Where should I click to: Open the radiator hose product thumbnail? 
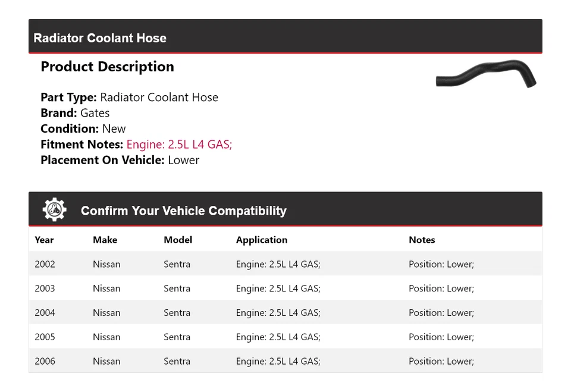pos(486,74)
